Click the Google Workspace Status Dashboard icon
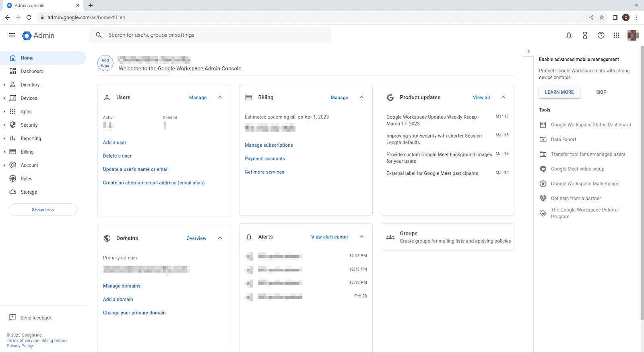Screen dimensions: 644x353 pos(543,125)
